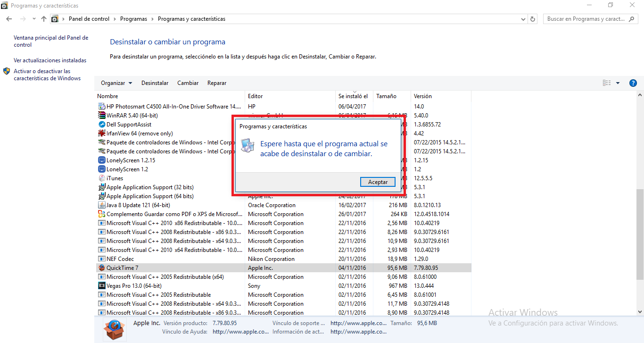Select Microsoft Visual C++ 2005 Redistributable (x64) row

pos(283,277)
